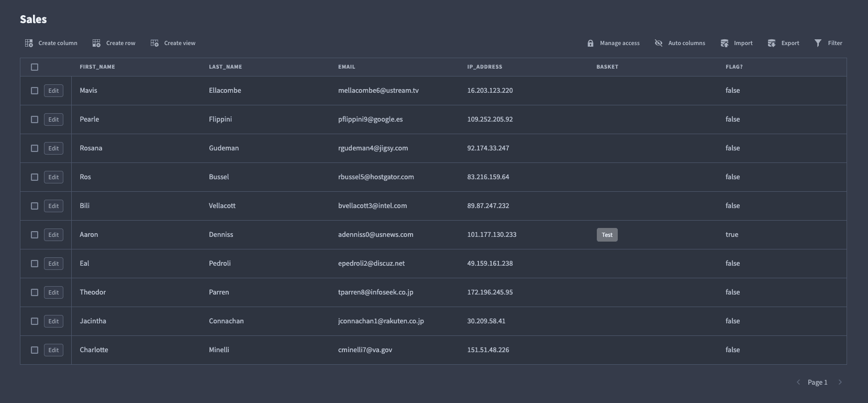868x403 pixels.
Task: Open FLAG? column header
Action: click(734, 67)
